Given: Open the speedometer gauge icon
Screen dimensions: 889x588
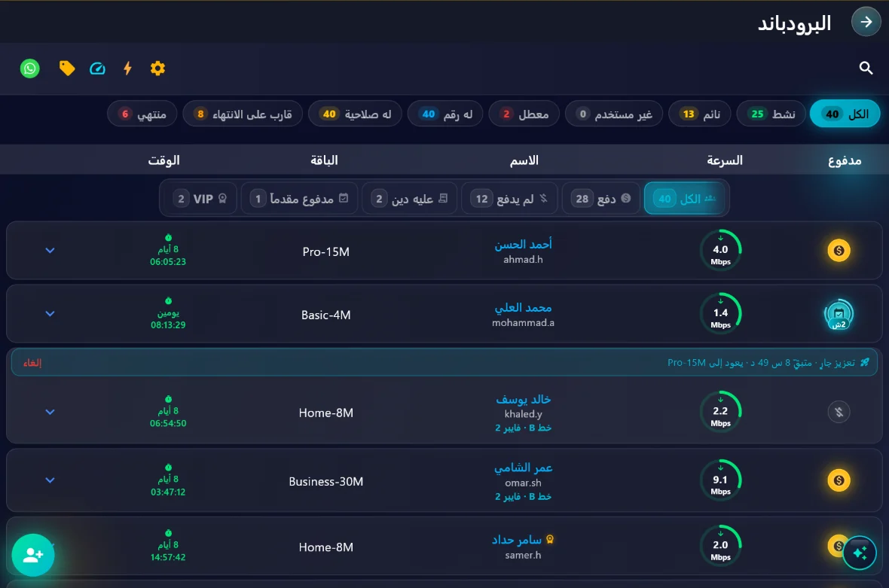Looking at the screenshot, I should click(x=97, y=69).
